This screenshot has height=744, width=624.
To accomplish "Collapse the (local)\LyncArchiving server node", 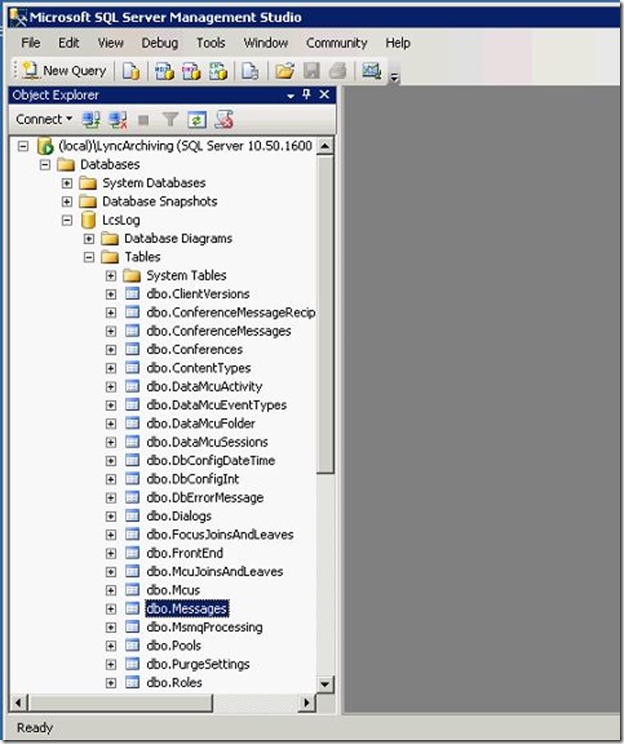I will (x=23, y=146).
